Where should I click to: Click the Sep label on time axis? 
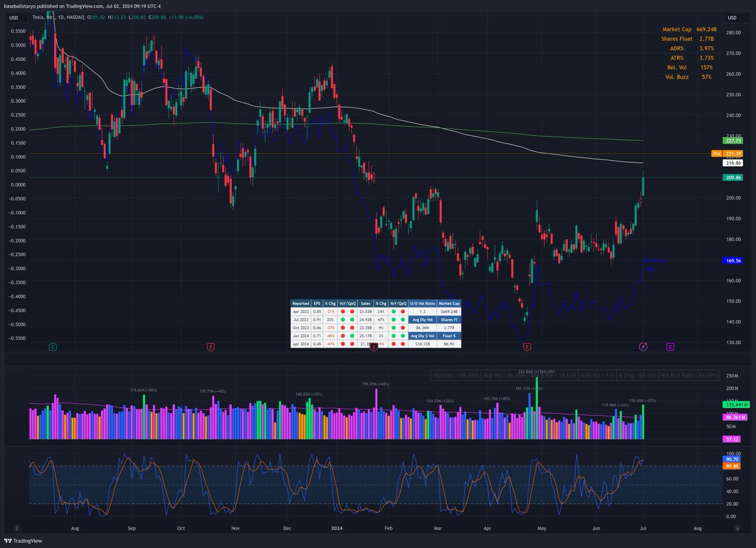131,529
